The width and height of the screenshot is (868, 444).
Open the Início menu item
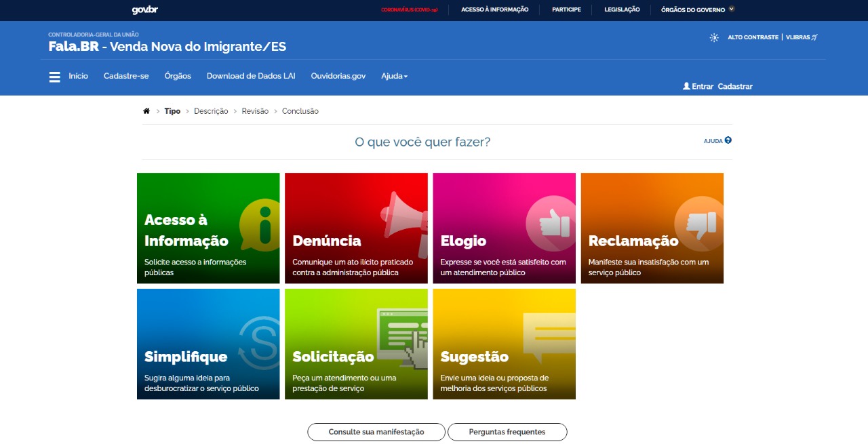coord(78,76)
